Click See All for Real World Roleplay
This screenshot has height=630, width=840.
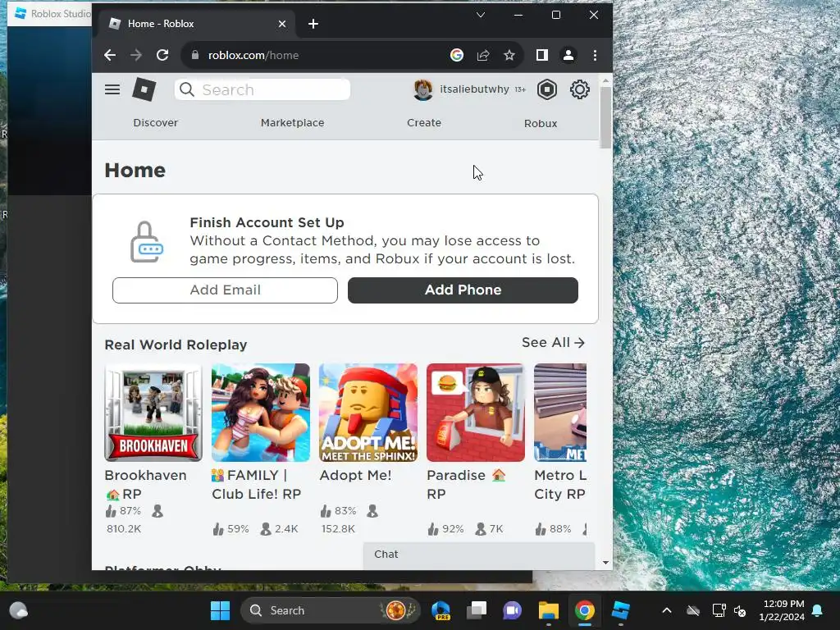click(554, 342)
